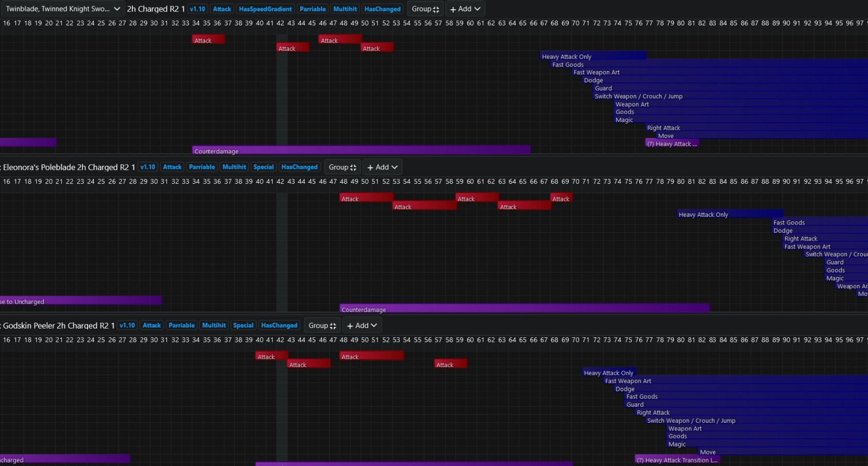
Task: Click the v1.10 tag on Godskin Peeler row
Action: [x=127, y=325]
